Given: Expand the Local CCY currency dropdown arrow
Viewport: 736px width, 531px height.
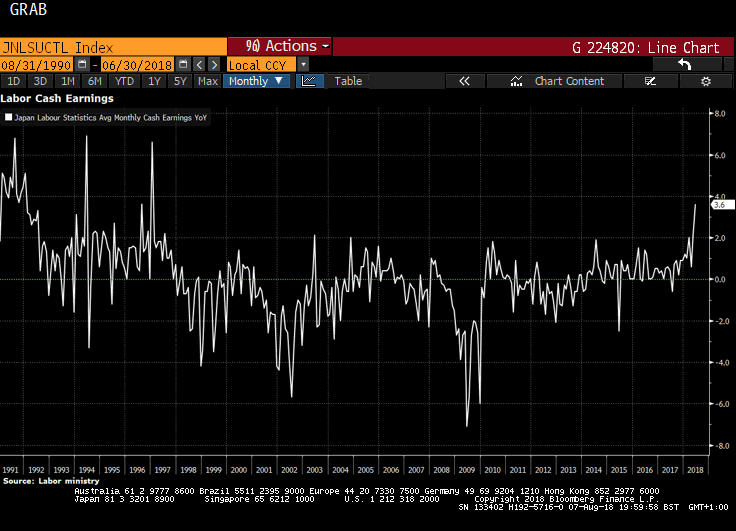Looking at the screenshot, I should pos(303,64).
